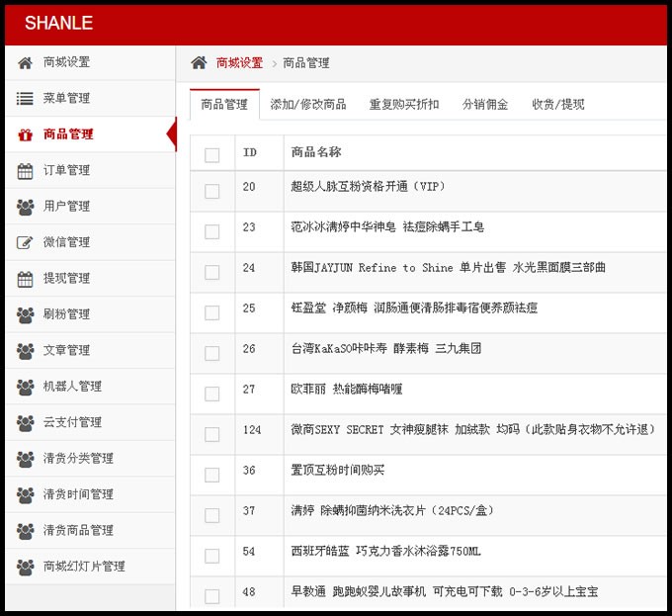Open 商城幻灯片管理 in the sidebar
Image resolution: width=672 pixels, height=616 pixels.
tap(90, 567)
